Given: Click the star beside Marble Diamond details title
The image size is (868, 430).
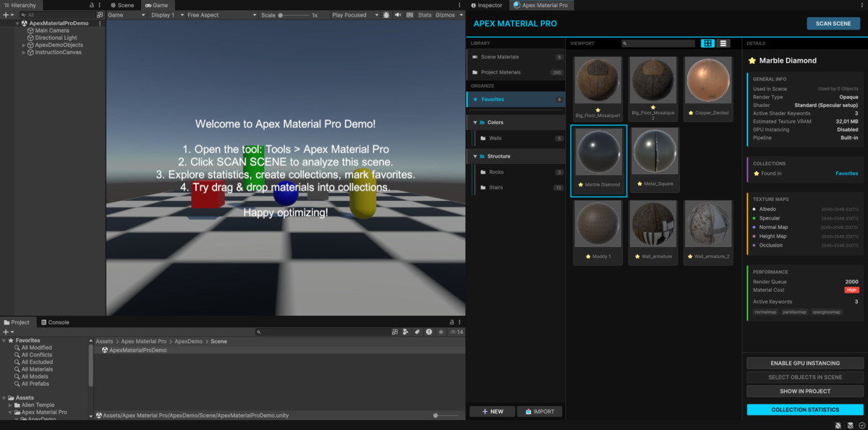Looking at the screenshot, I should (x=752, y=61).
